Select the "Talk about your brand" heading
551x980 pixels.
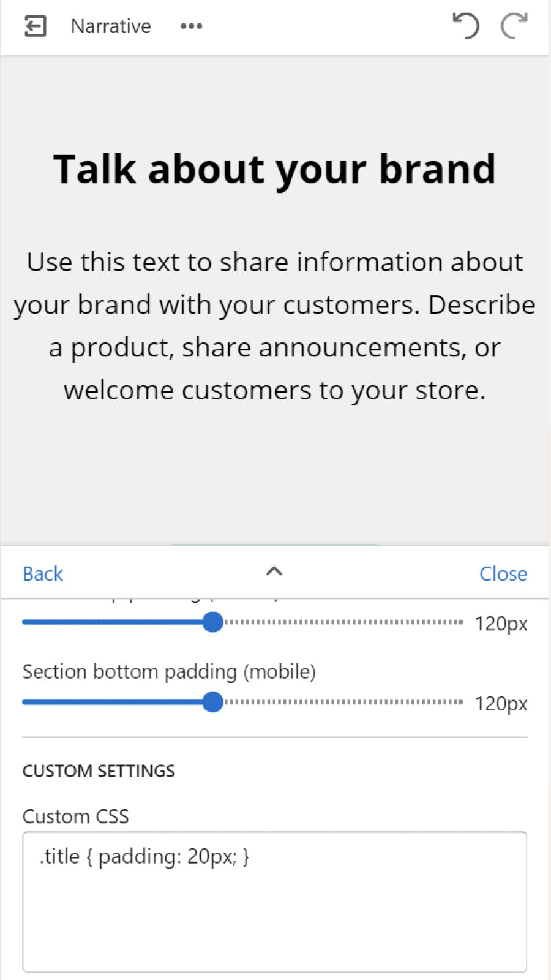(x=275, y=169)
